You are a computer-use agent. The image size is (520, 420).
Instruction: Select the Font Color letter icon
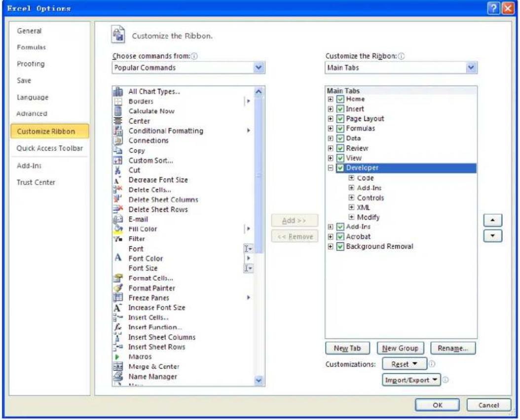(118, 258)
